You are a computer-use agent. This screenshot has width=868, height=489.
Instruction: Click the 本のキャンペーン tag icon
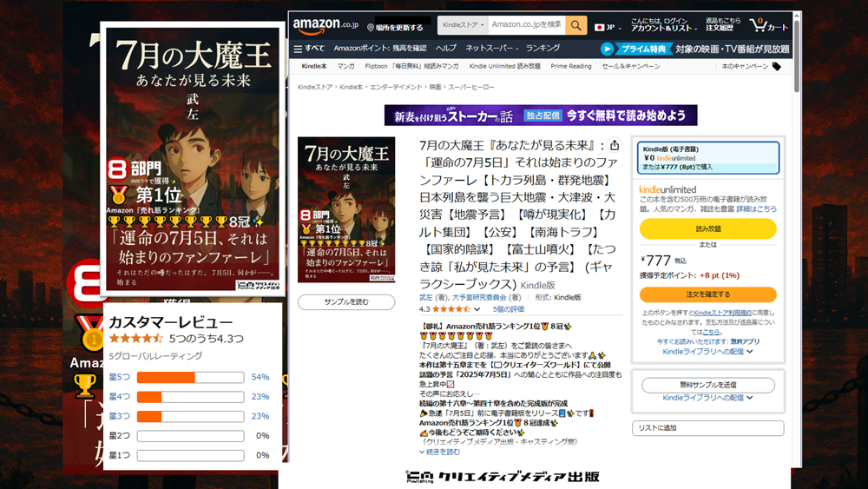tap(777, 67)
